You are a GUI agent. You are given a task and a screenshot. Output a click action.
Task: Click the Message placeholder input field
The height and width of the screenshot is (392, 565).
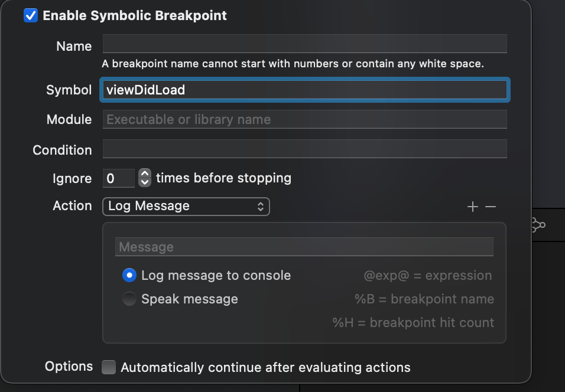304,247
